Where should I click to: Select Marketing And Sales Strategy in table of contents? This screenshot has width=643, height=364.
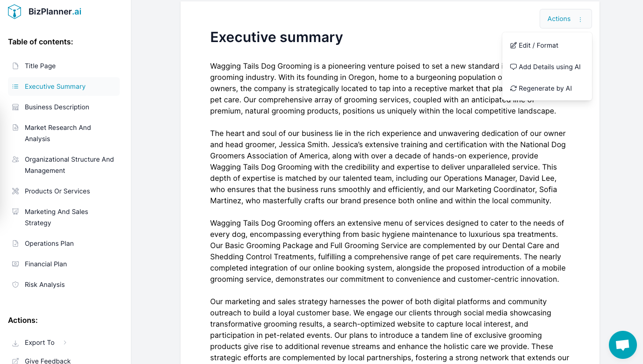(x=56, y=217)
